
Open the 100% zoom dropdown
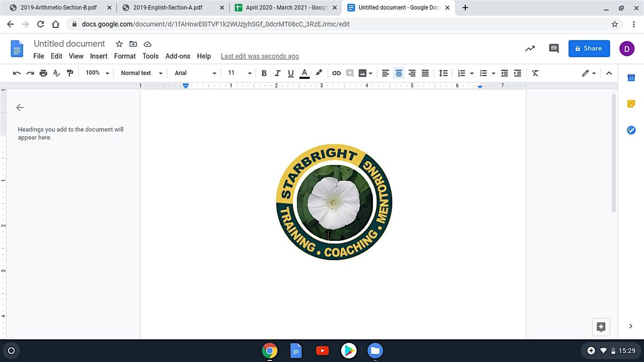point(97,73)
